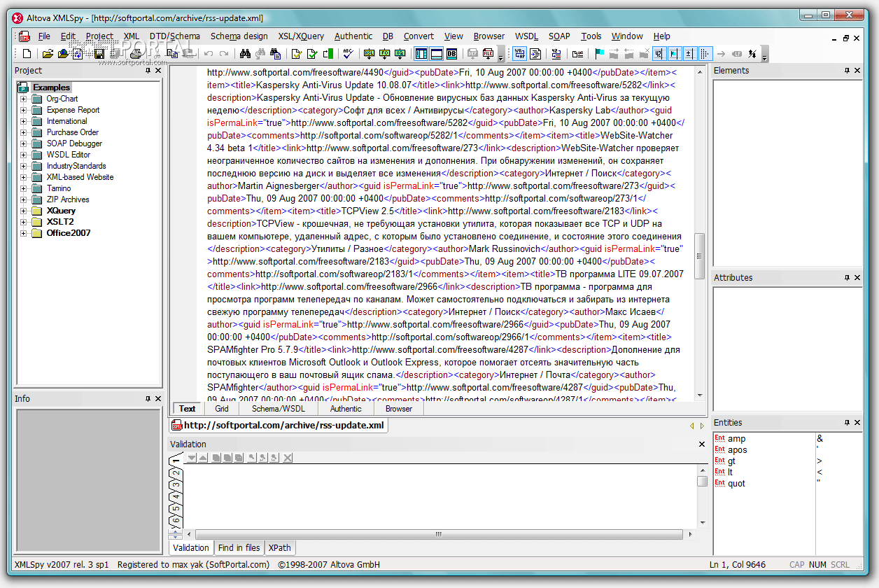The height and width of the screenshot is (588, 879).
Task: Run XSL transformation via the XSL icon
Action: [x=370, y=54]
